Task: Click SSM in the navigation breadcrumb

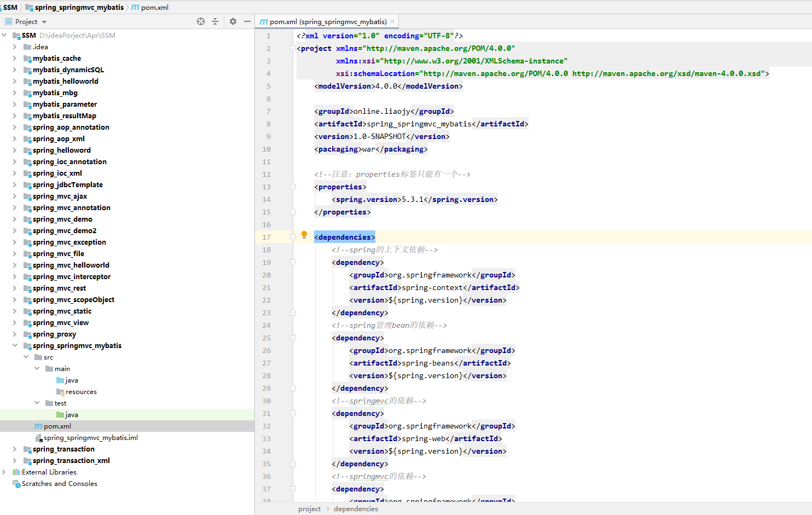Action: (10, 7)
